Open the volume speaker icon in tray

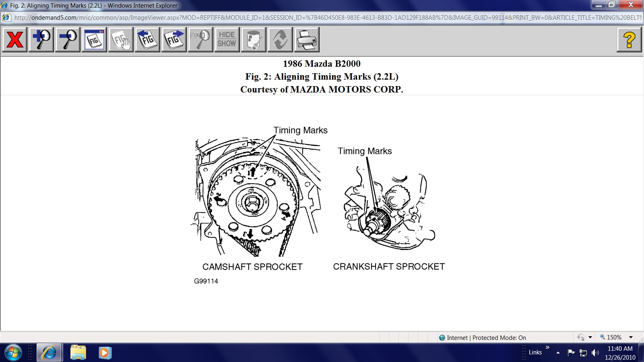[595, 353]
